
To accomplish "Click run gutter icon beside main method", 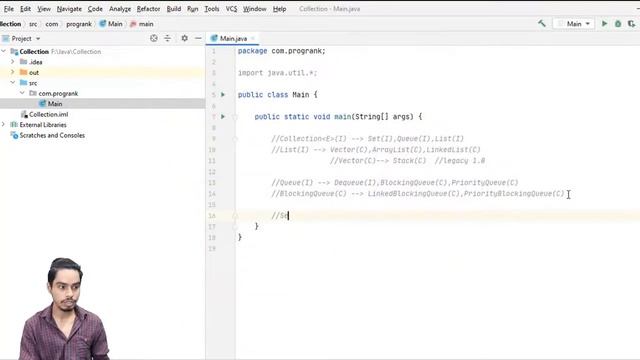I will point(223,117).
